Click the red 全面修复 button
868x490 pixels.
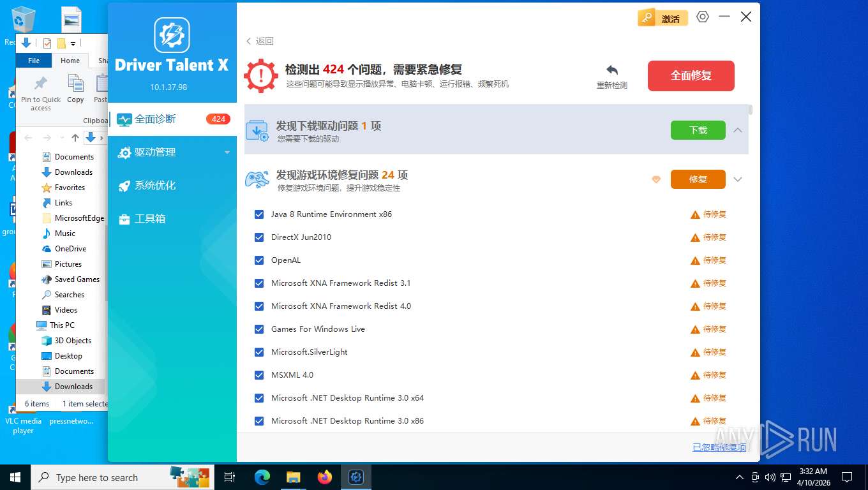point(691,76)
